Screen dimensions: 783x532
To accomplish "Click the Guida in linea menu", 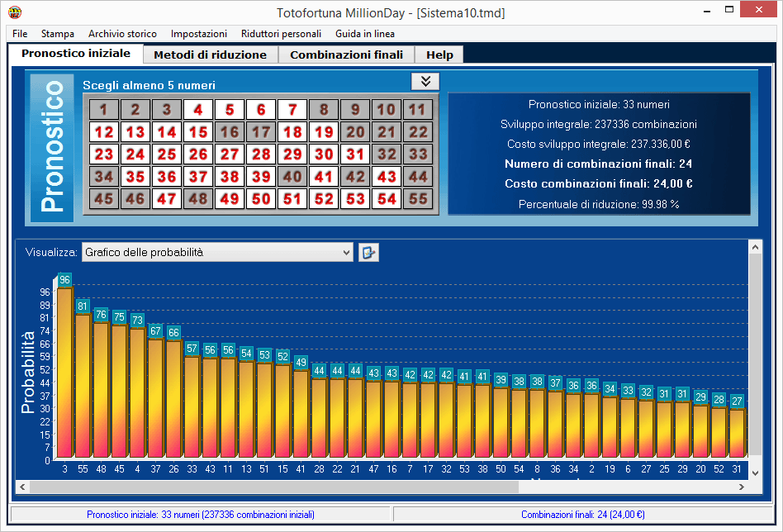I will (x=364, y=34).
